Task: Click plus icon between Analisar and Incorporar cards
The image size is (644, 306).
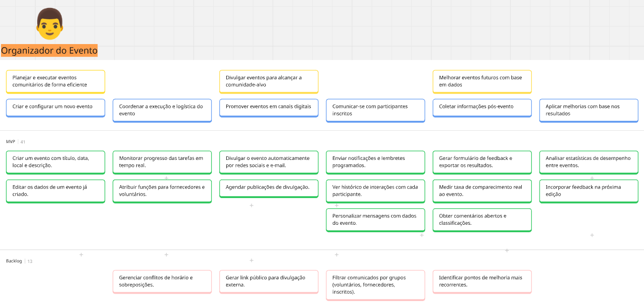Action: pyautogui.click(x=592, y=178)
